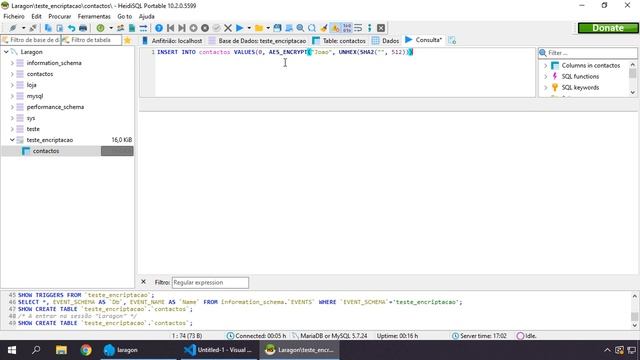Screen dimensions: 640x360
Task: Switch to the Consulta* query tab
Action: pos(424,40)
